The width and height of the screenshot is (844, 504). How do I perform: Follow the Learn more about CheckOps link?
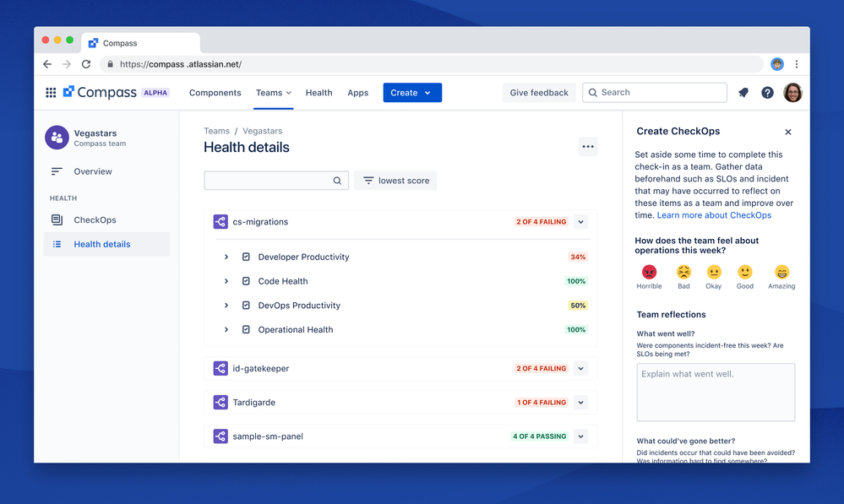tap(714, 215)
